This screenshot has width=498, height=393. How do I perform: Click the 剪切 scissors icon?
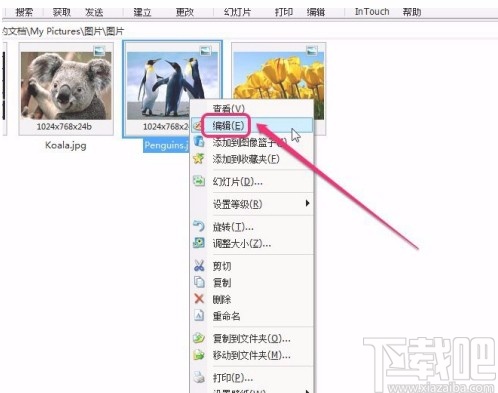[x=199, y=266]
